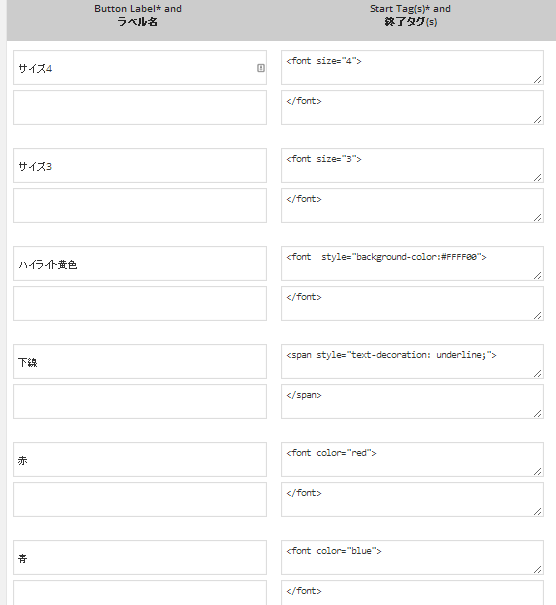Edit the <font color="blue"> start tag textarea
556x605 pixels.
click(412, 558)
